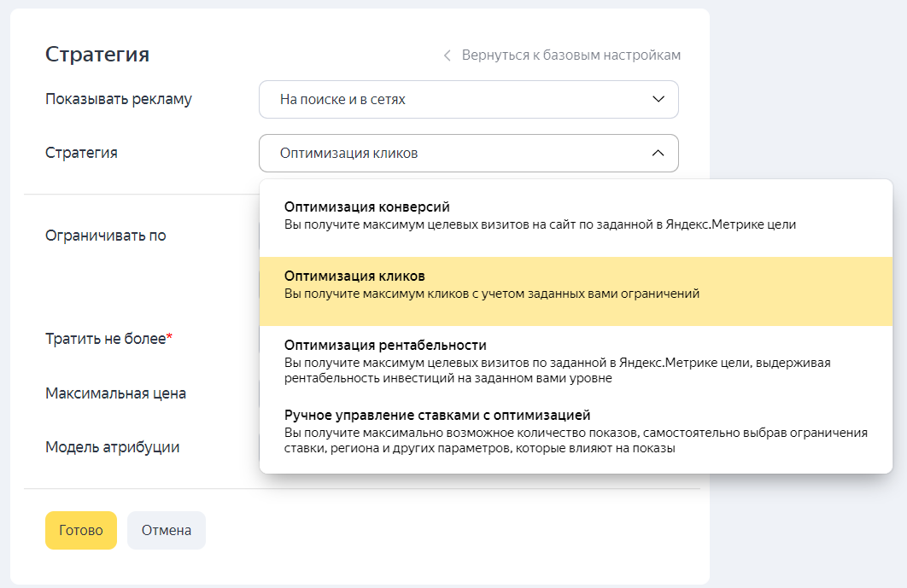Click the red required asterisk
907x588 pixels.
click(x=170, y=337)
